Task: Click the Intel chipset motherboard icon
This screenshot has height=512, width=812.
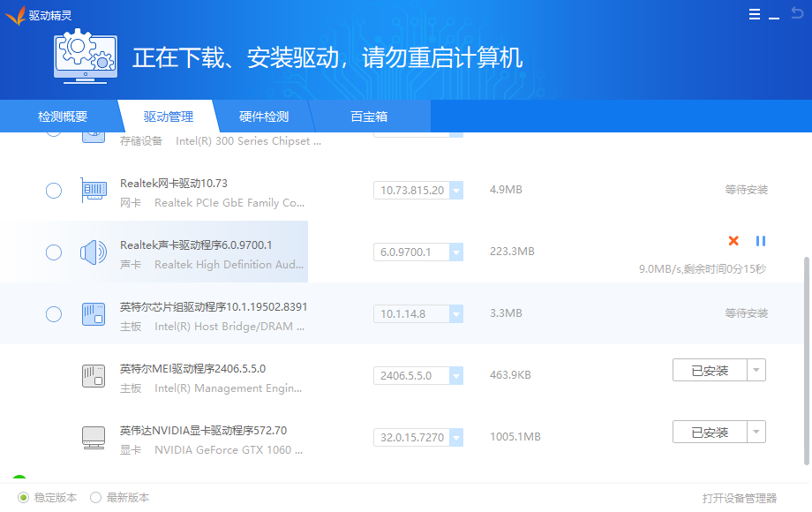Action: [94, 313]
